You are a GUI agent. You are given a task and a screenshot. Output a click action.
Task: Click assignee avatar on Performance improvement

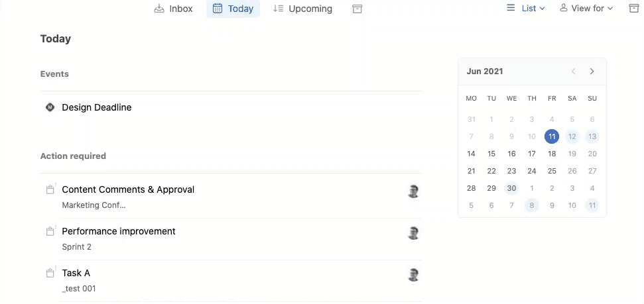tap(414, 233)
